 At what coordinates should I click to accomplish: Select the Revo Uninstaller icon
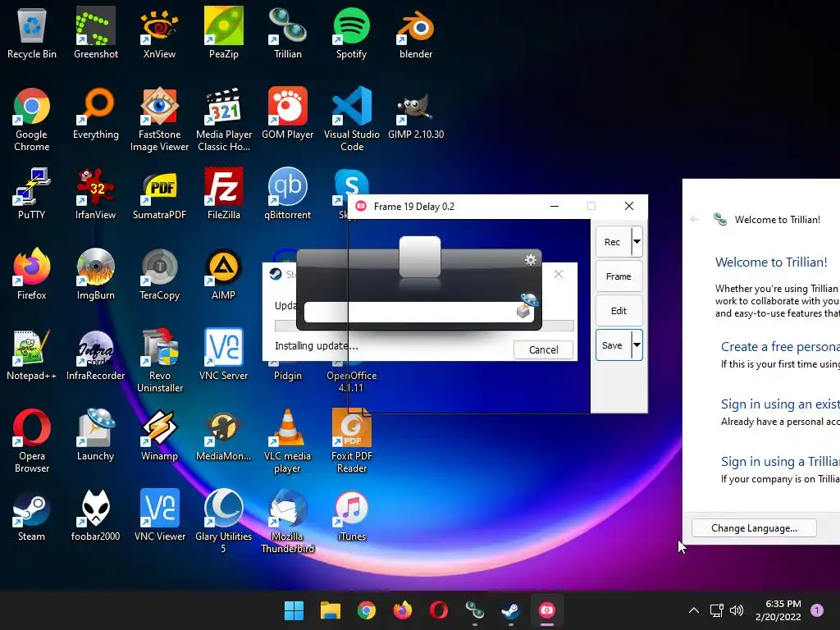[x=159, y=361]
